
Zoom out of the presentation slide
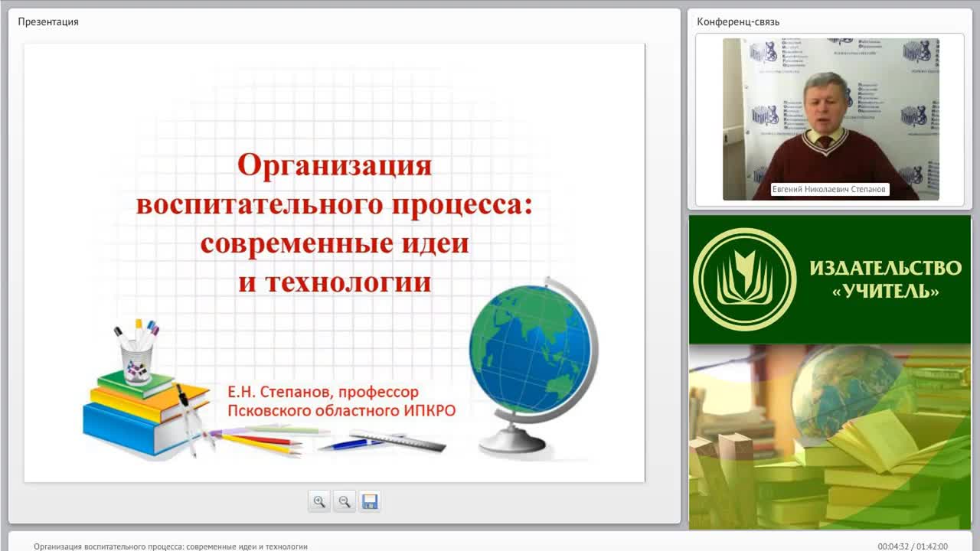(x=345, y=502)
